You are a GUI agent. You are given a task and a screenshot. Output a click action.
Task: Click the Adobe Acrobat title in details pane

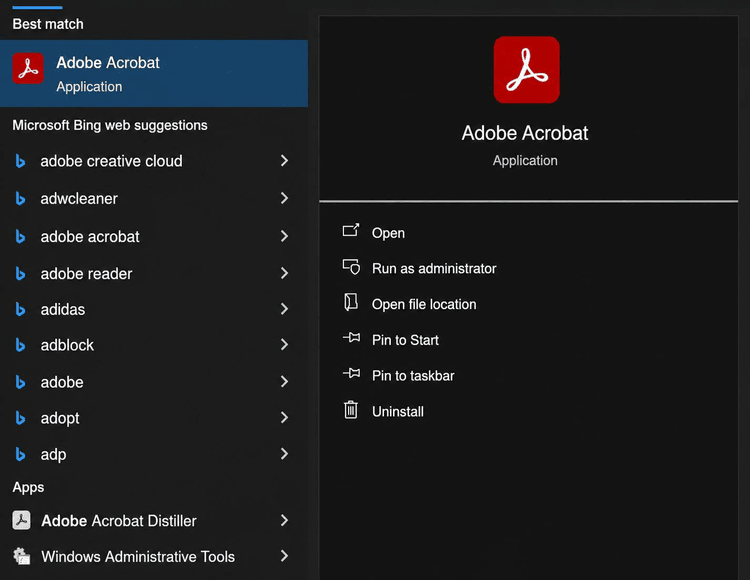(x=525, y=133)
